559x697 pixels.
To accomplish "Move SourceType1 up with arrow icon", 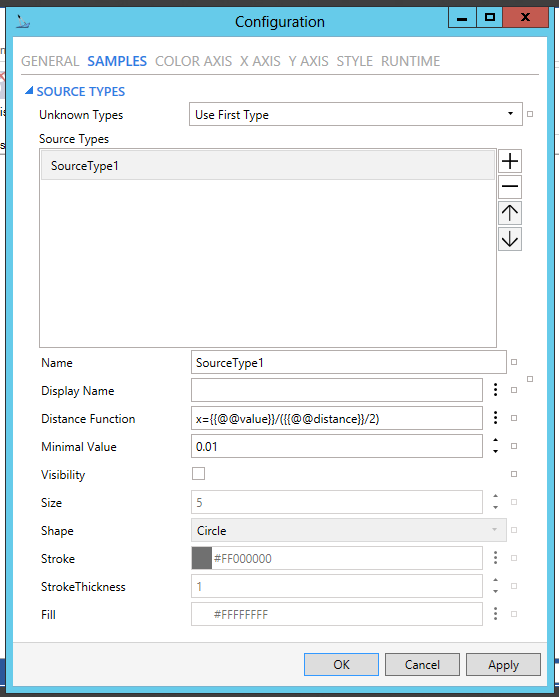I will [510, 213].
